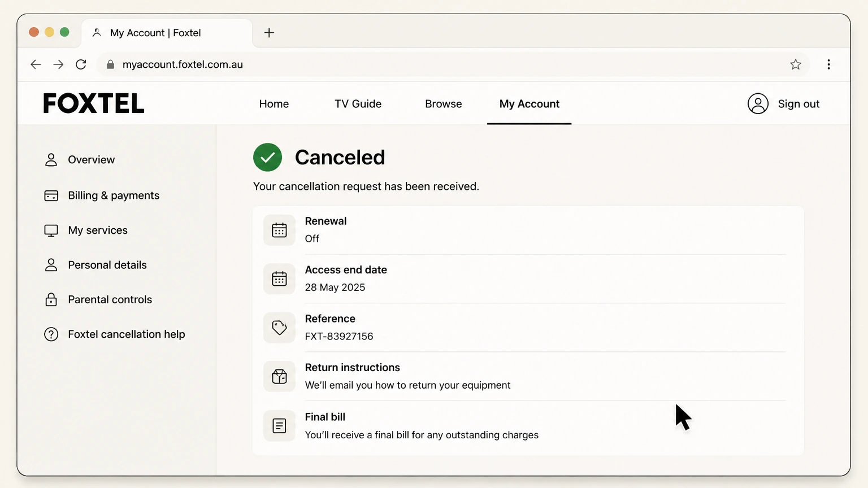Click the browser back arrow
868x488 pixels.
[x=36, y=64]
